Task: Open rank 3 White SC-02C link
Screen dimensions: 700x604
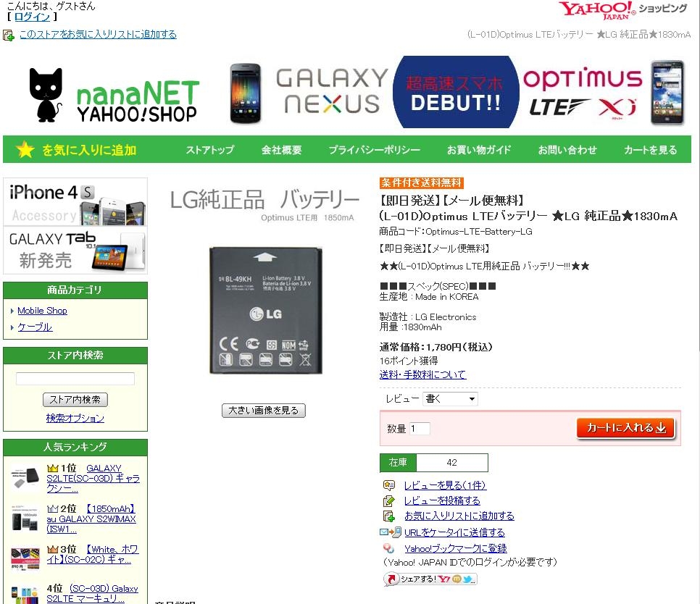Action: tap(93, 555)
